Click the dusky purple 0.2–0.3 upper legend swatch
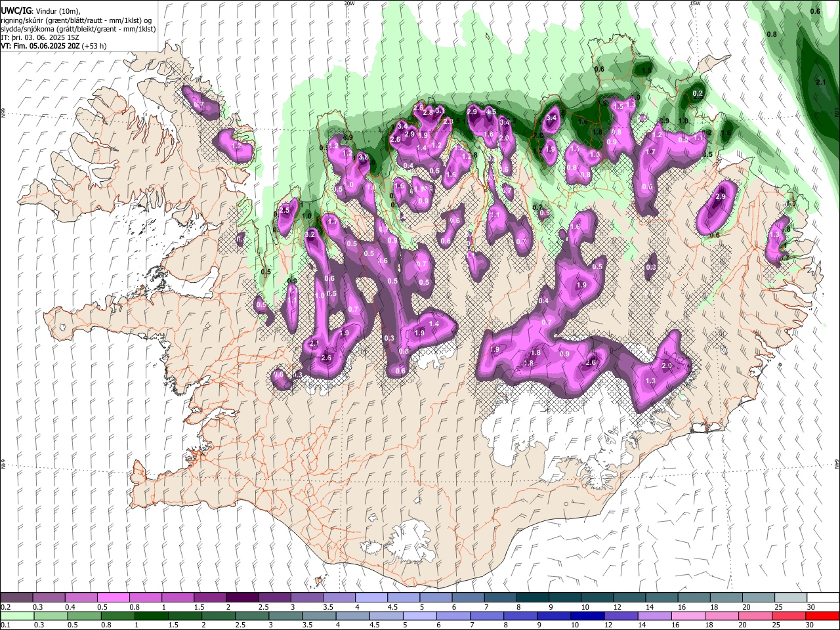 click(16, 597)
